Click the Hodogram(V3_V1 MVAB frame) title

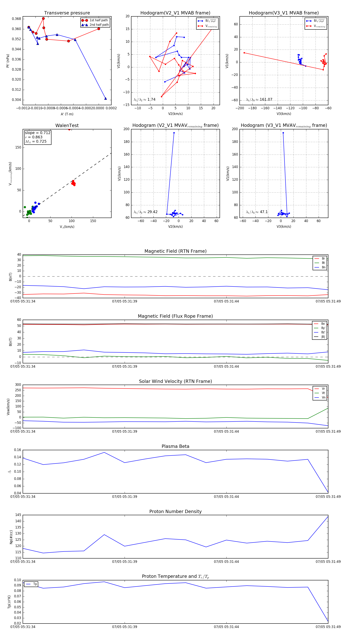pos(284,13)
